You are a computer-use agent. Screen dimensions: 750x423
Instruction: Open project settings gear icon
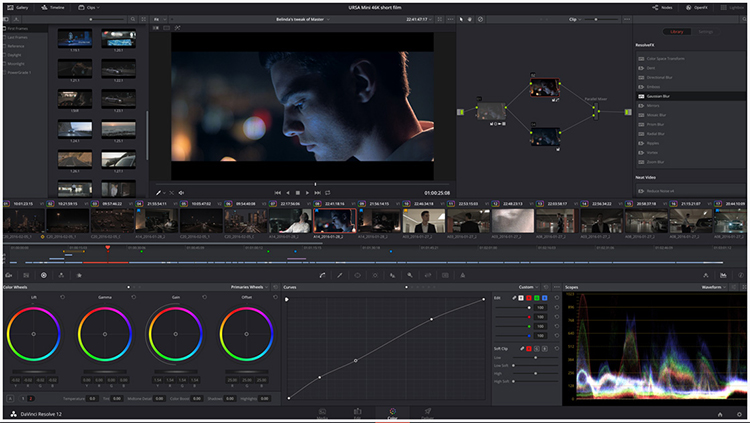point(741,414)
